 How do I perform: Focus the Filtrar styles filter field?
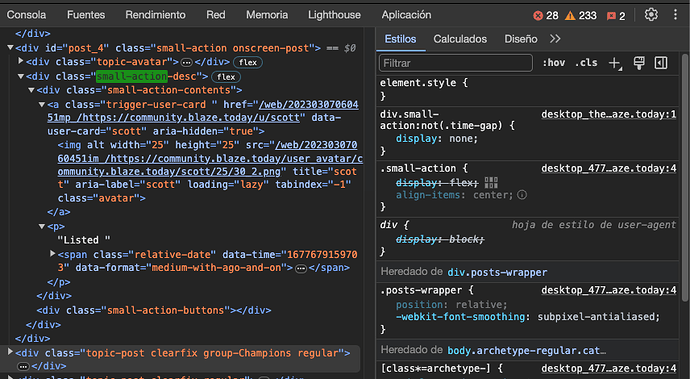[456, 63]
